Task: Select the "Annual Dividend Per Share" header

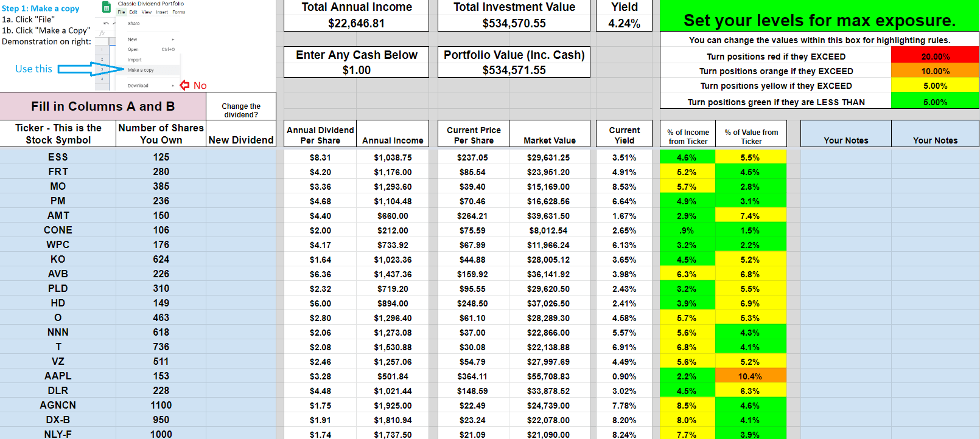Action: tap(320, 135)
